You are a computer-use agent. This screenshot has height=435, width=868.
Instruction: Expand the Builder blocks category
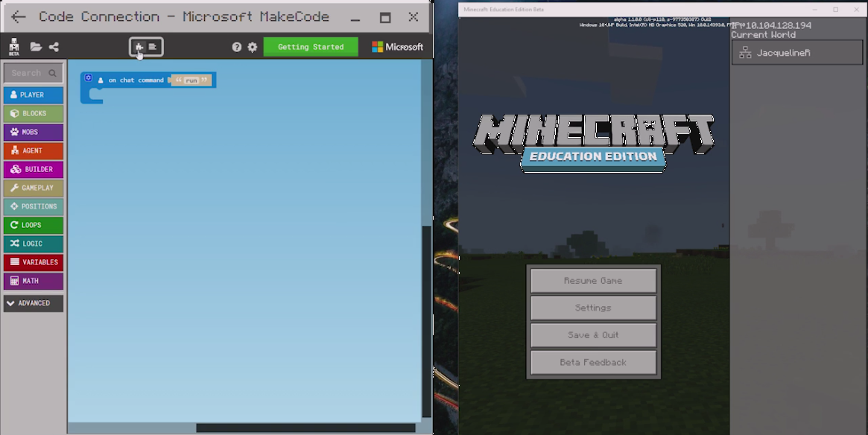pyautogui.click(x=34, y=169)
